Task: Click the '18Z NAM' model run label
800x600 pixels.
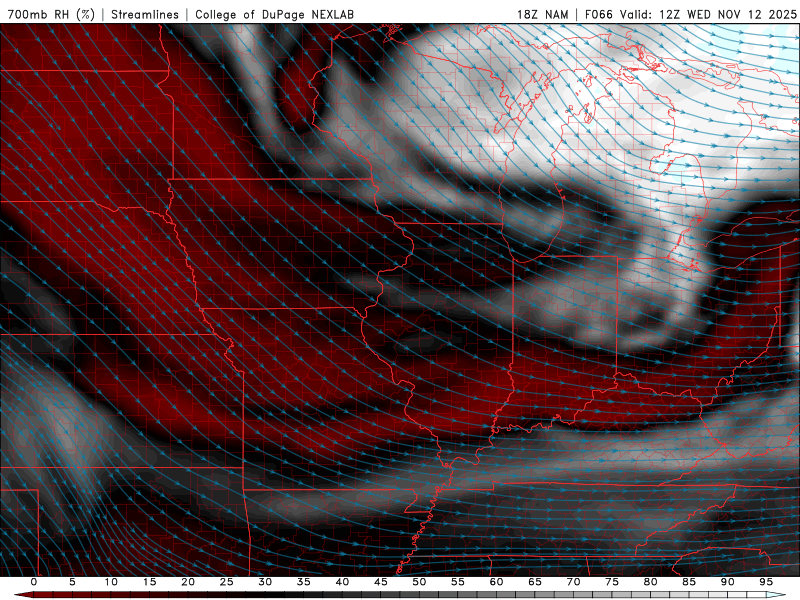Action: click(x=542, y=14)
